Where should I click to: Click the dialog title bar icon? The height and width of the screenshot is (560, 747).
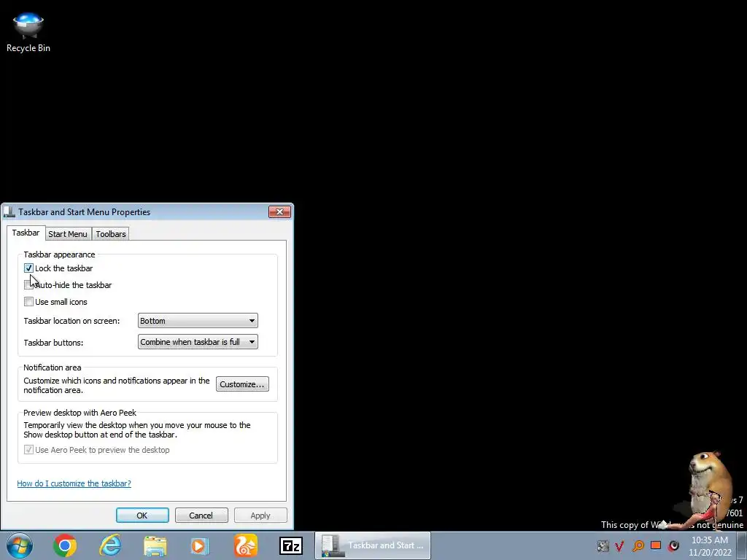pyautogui.click(x=9, y=212)
